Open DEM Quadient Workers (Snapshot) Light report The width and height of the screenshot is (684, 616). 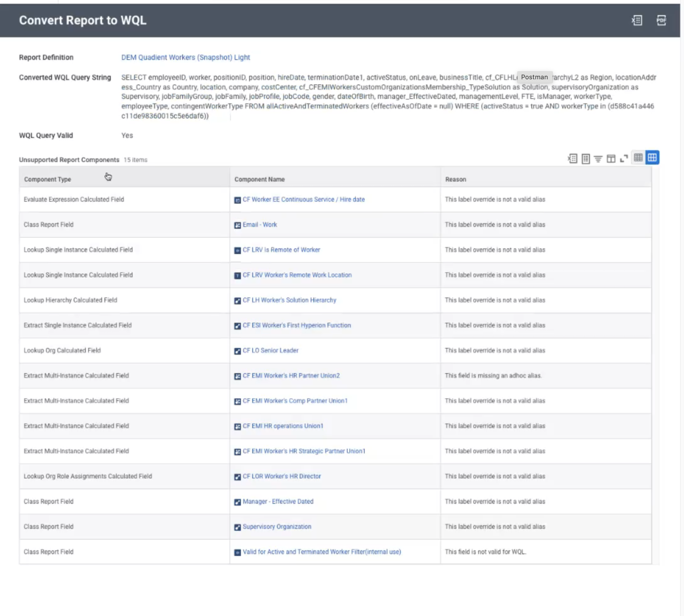pyautogui.click(x=186, y=57)
